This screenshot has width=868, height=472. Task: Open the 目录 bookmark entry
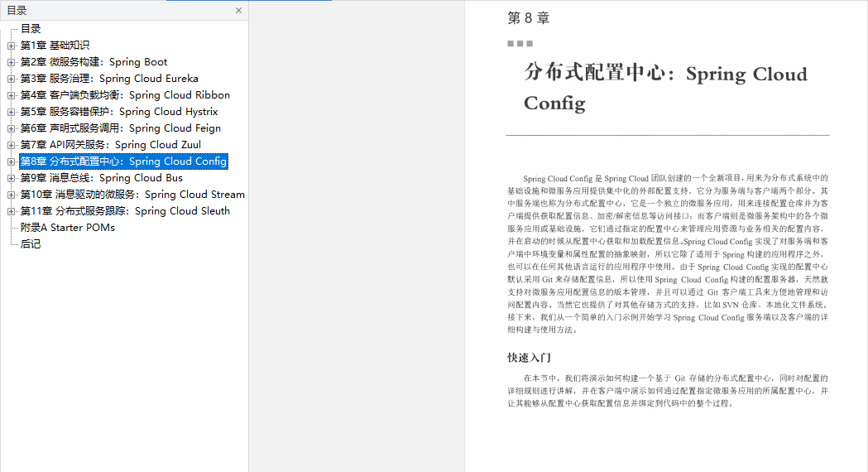coord(31,29)
